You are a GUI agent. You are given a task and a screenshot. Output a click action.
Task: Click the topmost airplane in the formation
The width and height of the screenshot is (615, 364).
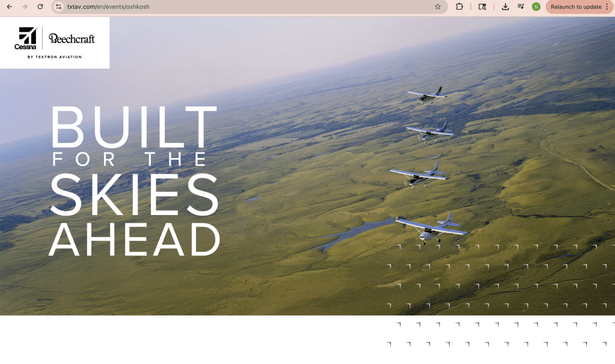(427, 95)
